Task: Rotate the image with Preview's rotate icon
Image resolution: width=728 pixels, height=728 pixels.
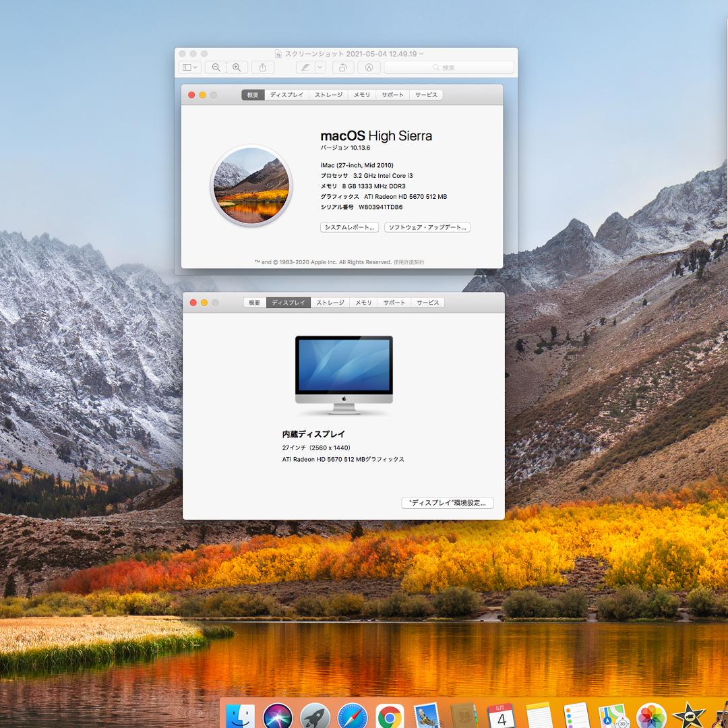Action: pyautogui.click(x=343, y=67)
